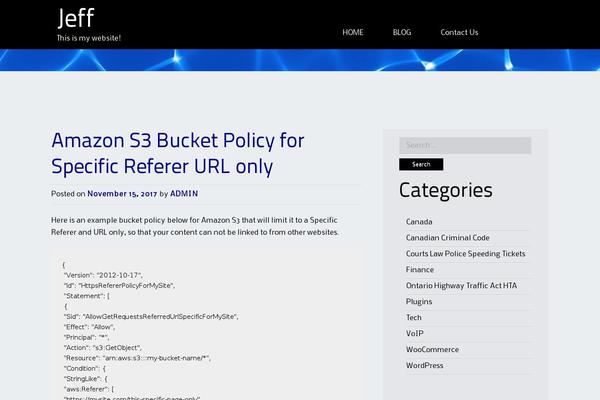This screenshot has width=600, height=400.
Task: Click the code line "Action": "s3:GetObject"
Action: [103, 348]
